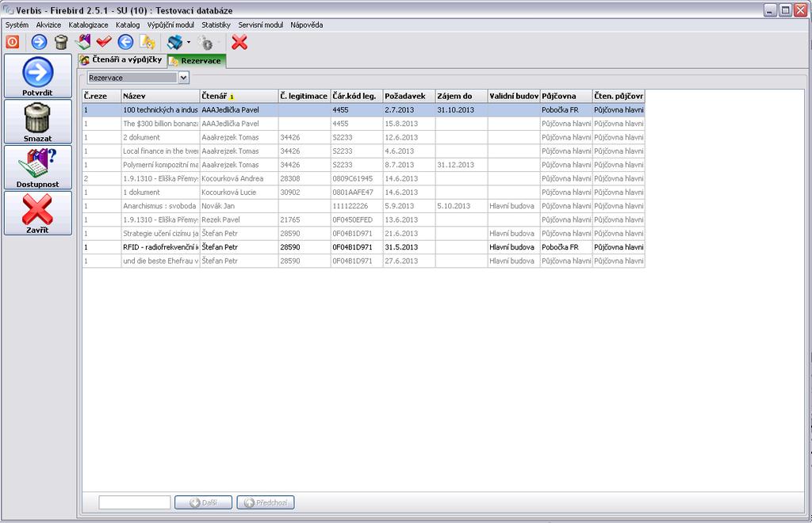Open the Servisní modul menu

click(x=260, y=25)
